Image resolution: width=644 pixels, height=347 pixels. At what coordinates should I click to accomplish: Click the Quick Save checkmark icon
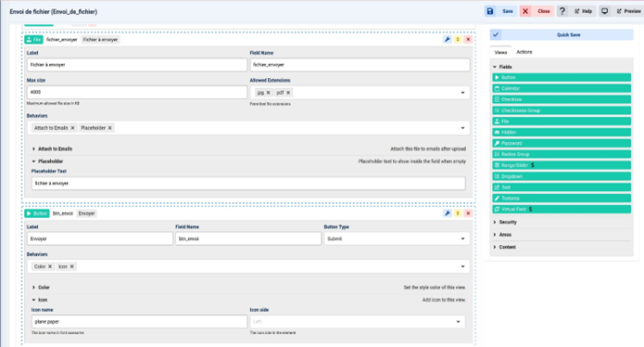tap(496, 35)
